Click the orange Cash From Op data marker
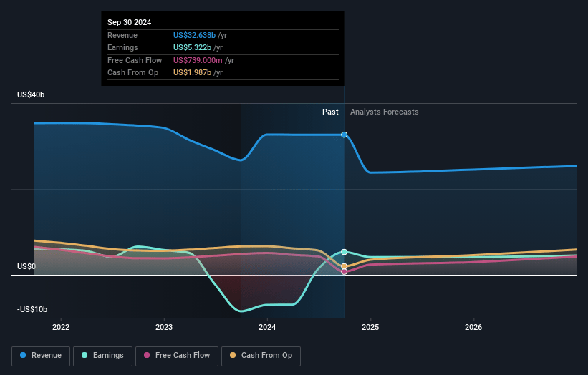Screen dimensions: 588x375 click(344, 266)
